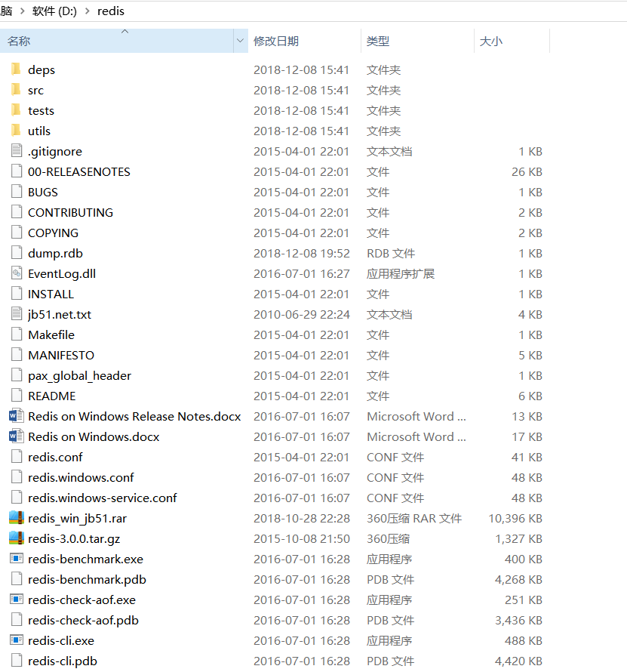The width and height of the screenshot is (627, 672).
Task: Click the jb51.net.txt document icon
Action: tap(17, 313)
